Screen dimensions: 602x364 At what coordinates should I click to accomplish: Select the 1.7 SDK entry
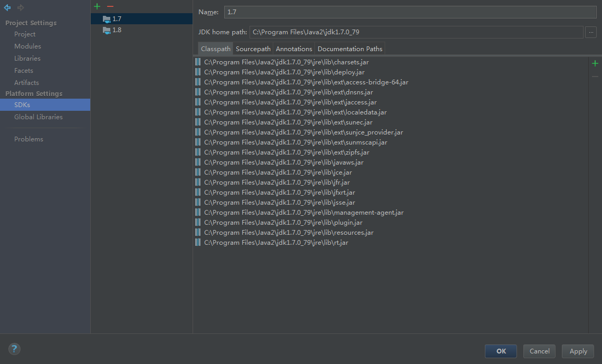[117, 19]
